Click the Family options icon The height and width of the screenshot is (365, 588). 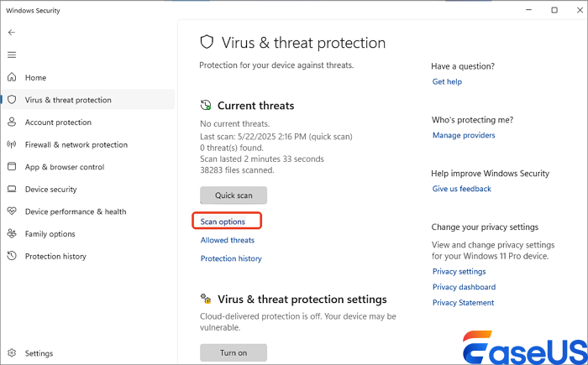point(12,234)
